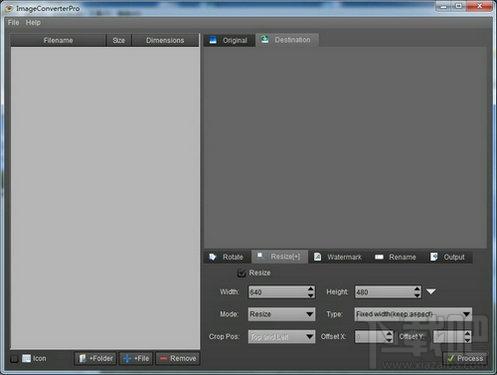This screenshot has height=375, width=497.
Task: Open the Crop Pos dropdown
Action: tap(282, 337)
